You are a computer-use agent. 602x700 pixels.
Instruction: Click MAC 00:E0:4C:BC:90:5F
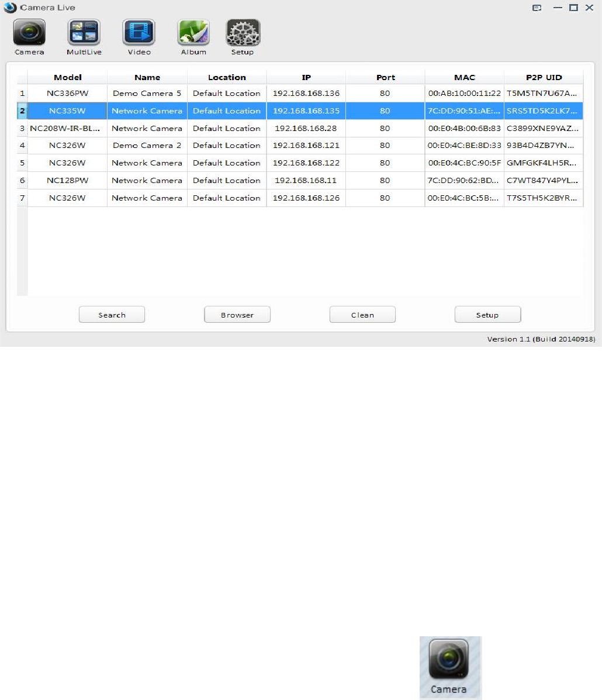465,163
